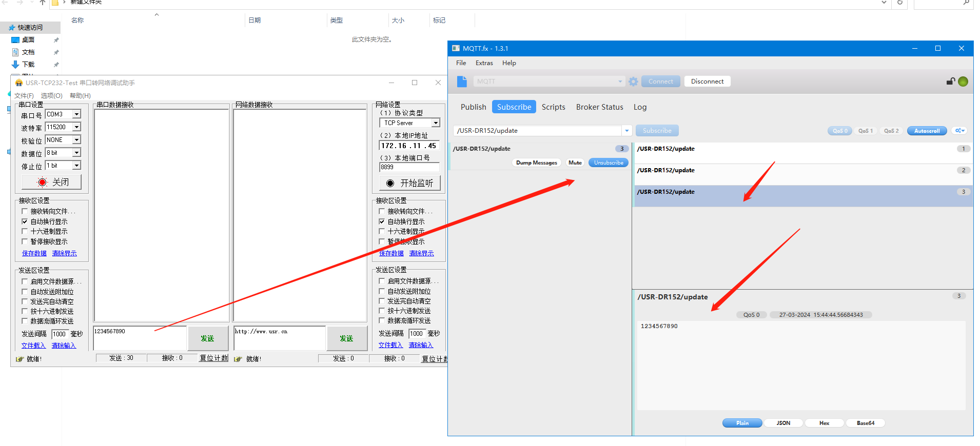
Task: Open the TCP Server protocol type dropdown
Action: pyautogui.click(x=435, y=123)
